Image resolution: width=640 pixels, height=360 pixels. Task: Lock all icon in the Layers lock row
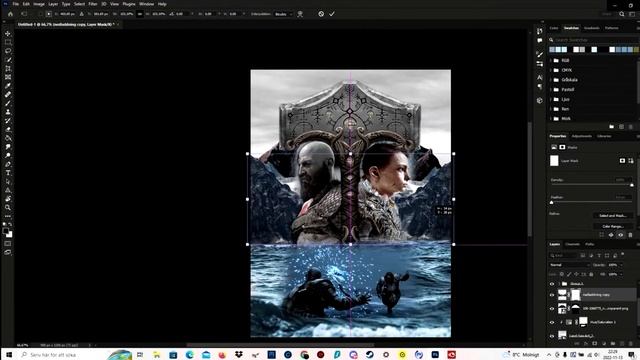[591, 274]
